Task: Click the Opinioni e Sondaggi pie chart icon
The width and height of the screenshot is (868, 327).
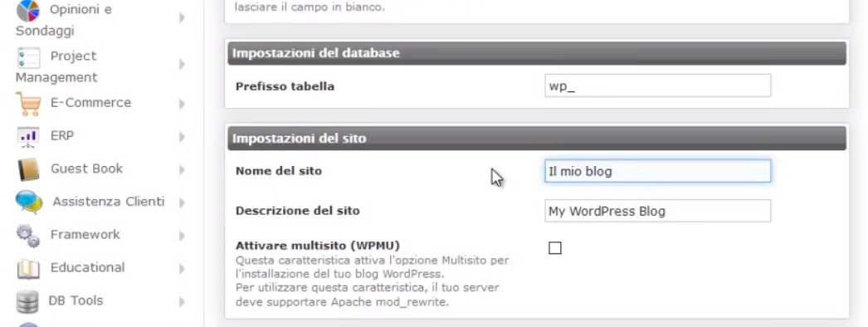Action: click(x=27, y=10)
